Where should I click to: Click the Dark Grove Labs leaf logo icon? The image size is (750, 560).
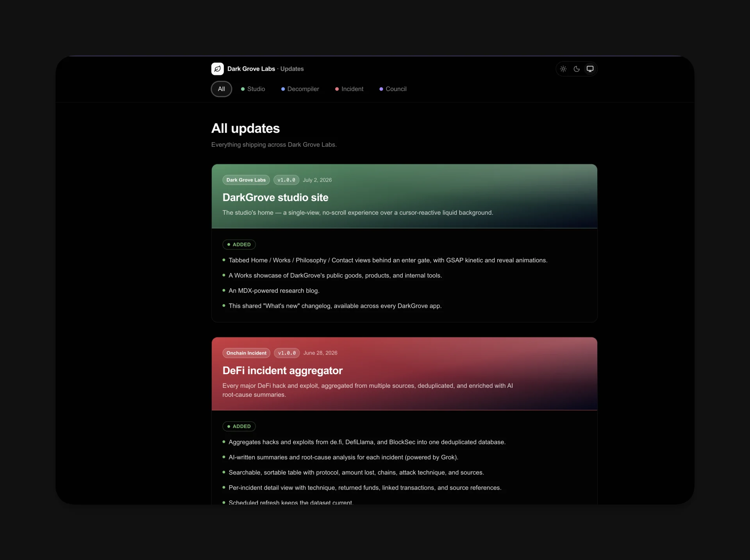click(218, 69)
